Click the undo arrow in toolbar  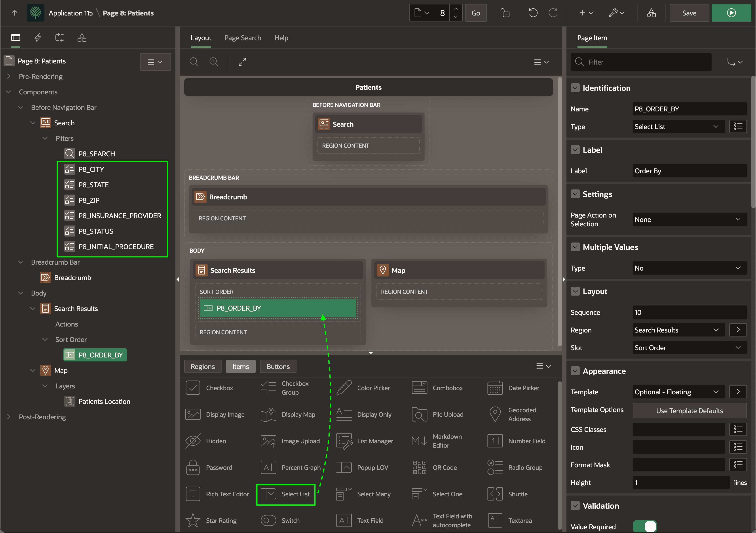[x=533, y=13]
